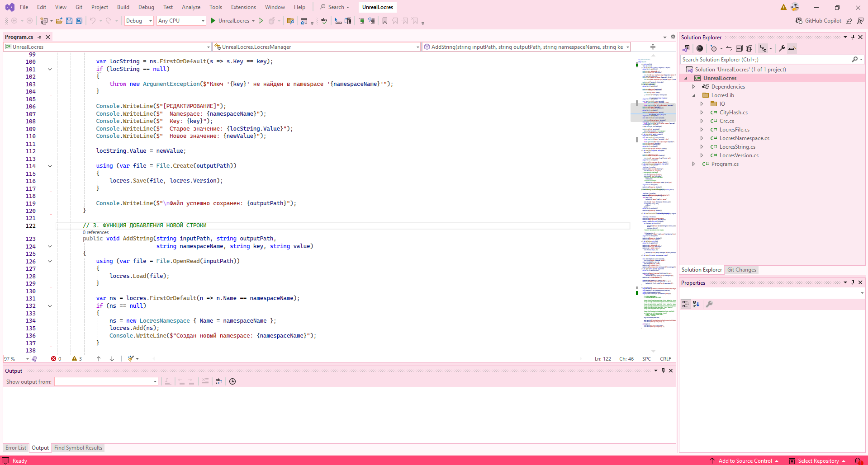Screen dimensions: 868x465
Task: Switch to the Git Changes tab
Action: (x=741, y=270)
